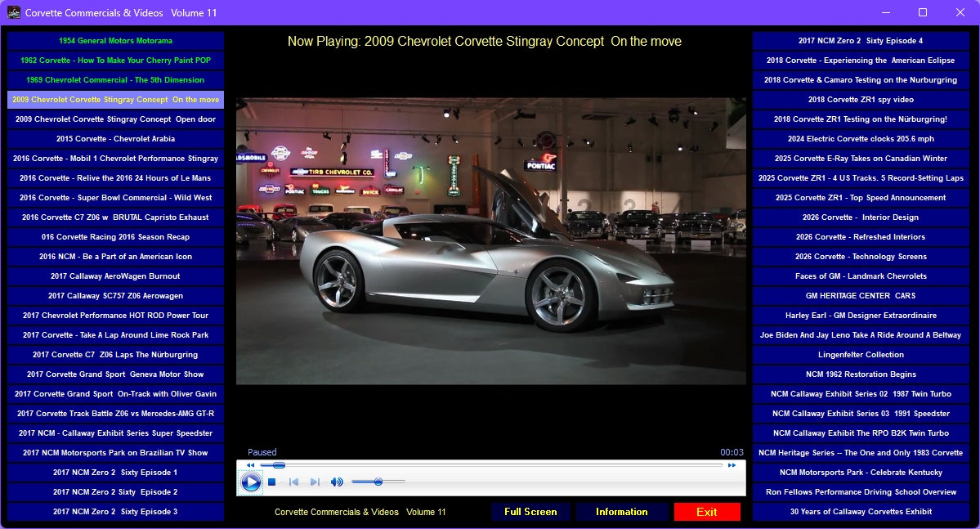Play Stingray Concept Open door video
Viewport: 980px width, 529px height.
tap(115, 119)
